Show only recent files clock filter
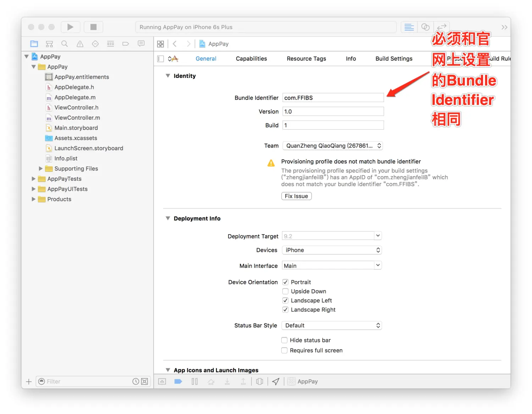 [136, 381]
